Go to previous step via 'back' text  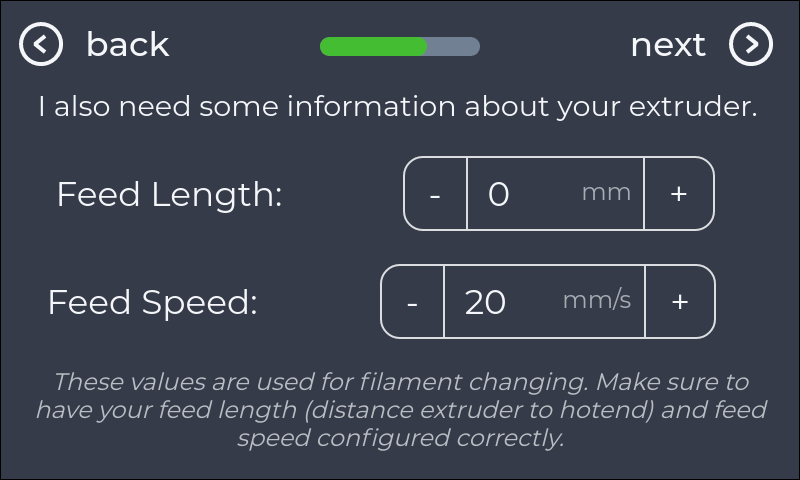[127, 45]
